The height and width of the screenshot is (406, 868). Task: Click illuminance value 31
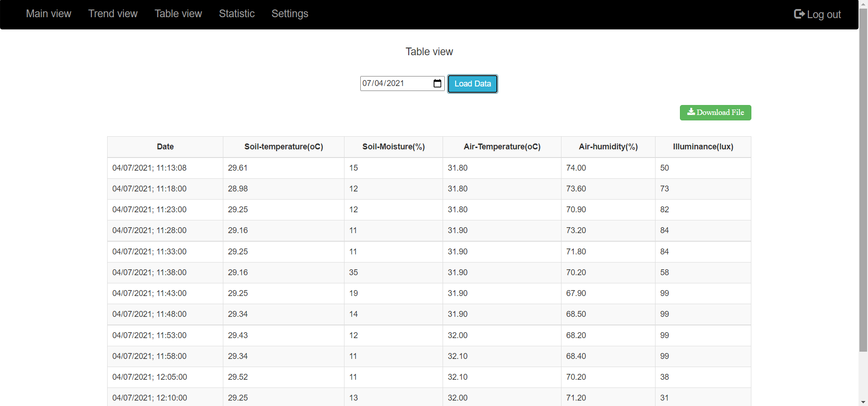pos(665,398)
